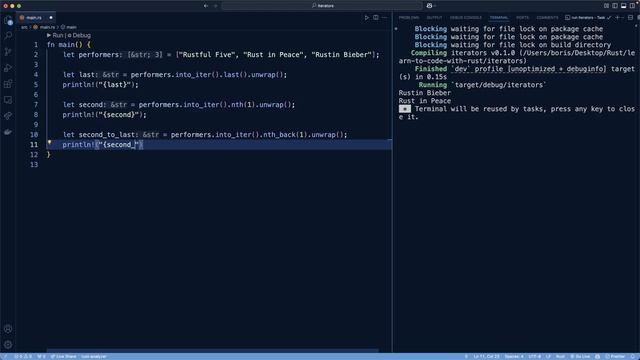Screen dimensions: 640x360
Task: Click 'Rustin Bieber' output in terminal
Action: pyautogui.click(x=424, y=93)
